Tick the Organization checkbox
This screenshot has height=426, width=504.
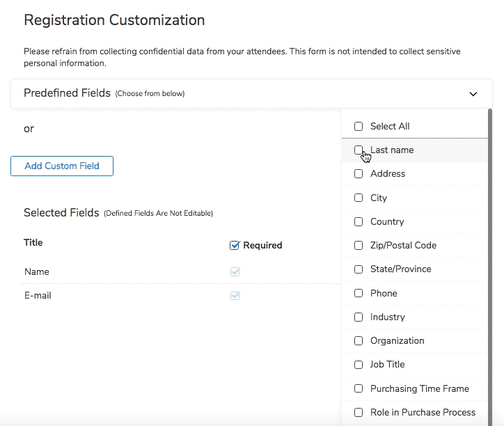(359, 341)
